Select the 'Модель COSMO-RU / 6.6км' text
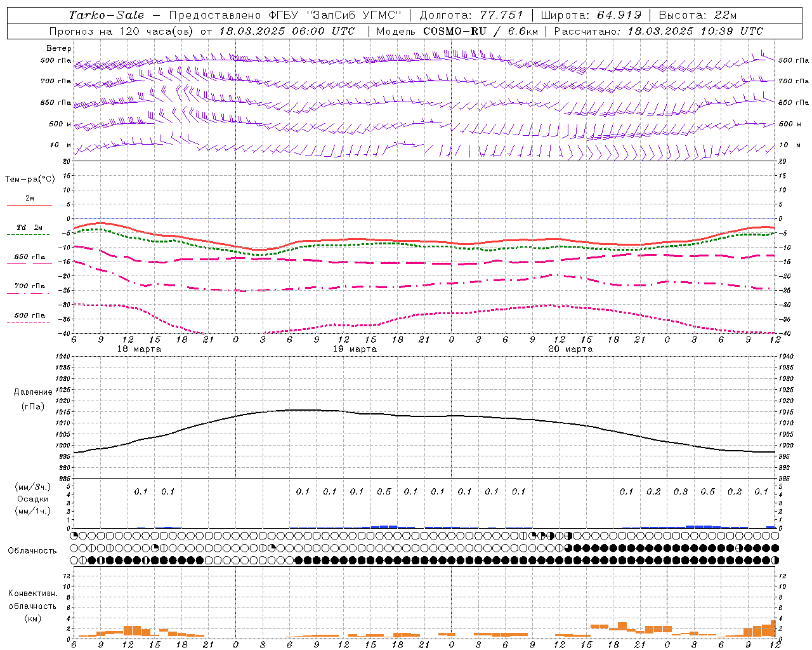The height and width of the screenshot is (650, 812). 457,31
